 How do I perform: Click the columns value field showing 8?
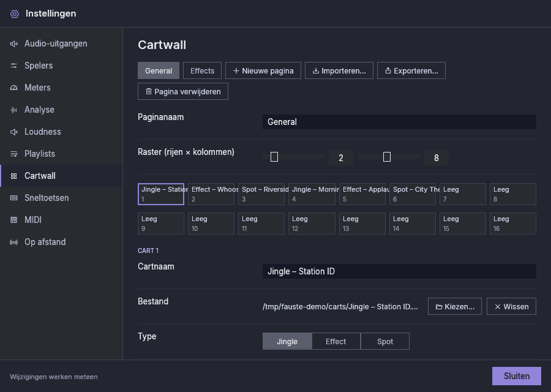[436, 158]
